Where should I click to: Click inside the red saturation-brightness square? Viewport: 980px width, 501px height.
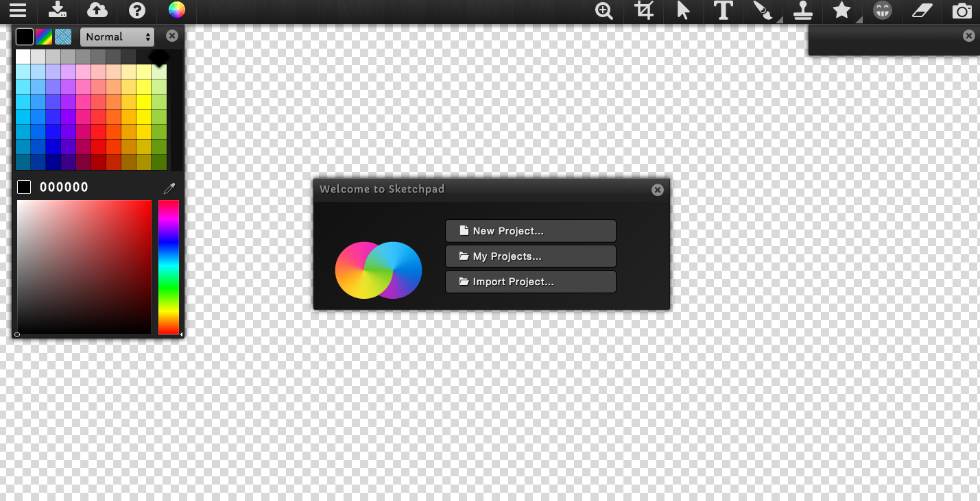coord(84,267)
